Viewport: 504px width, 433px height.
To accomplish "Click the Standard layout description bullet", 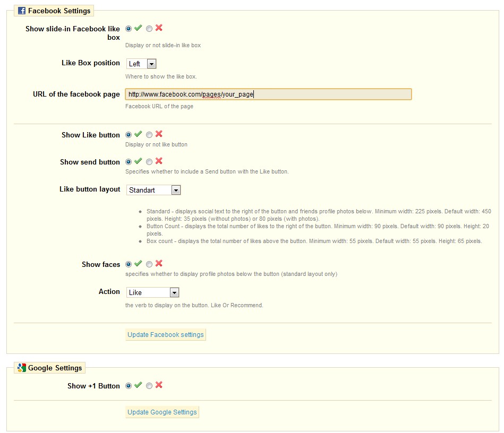I will tap(319, 215).
